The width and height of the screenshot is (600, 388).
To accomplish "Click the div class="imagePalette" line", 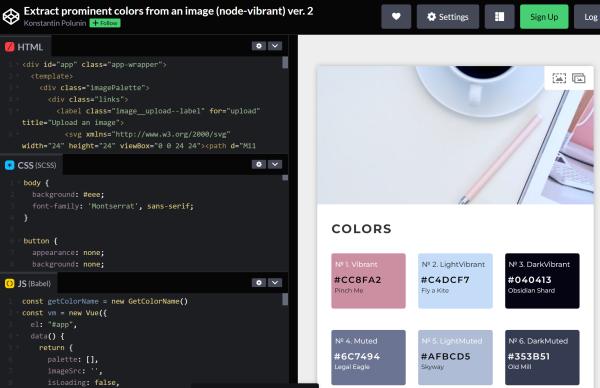I will click(x=94, y=88).
